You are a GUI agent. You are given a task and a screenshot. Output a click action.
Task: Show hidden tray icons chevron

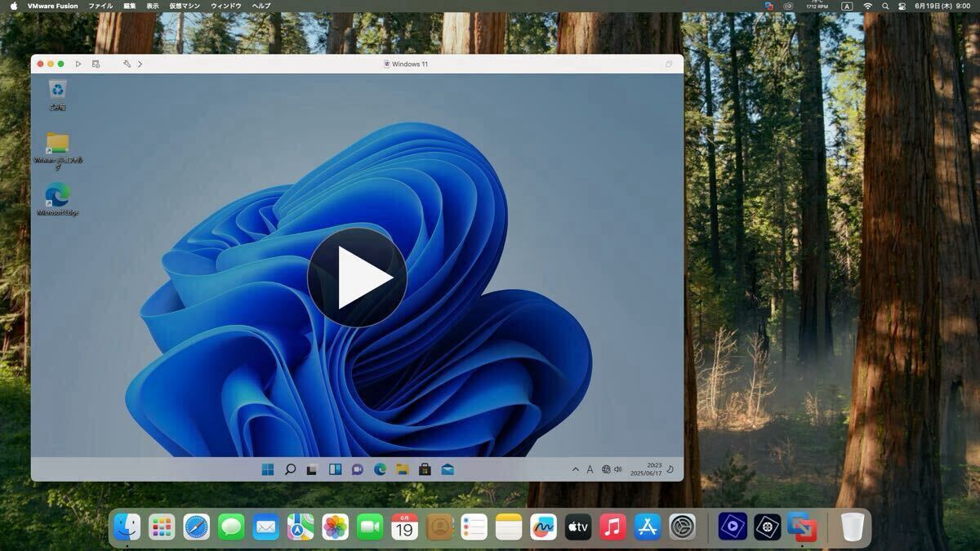575,469
